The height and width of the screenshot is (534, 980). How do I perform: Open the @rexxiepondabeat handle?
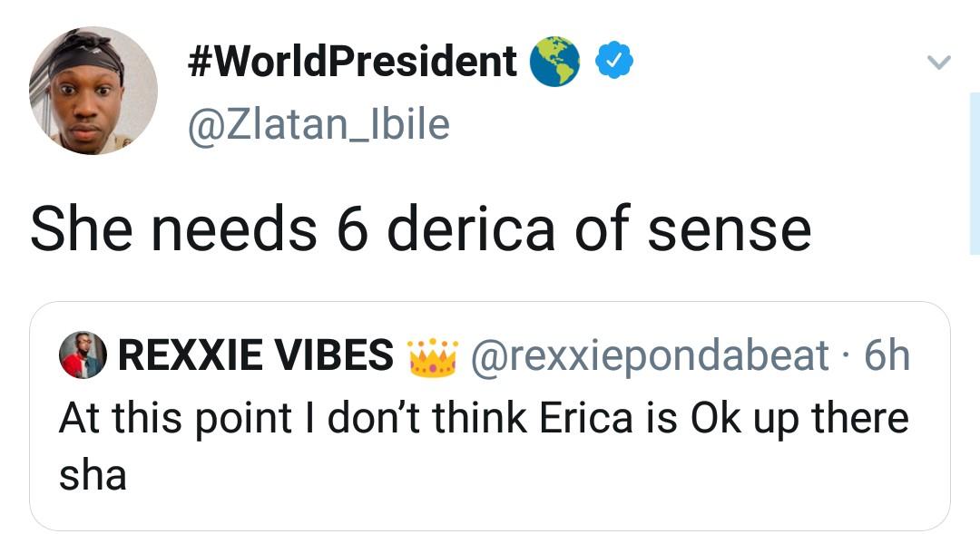(x=652, y=355)
